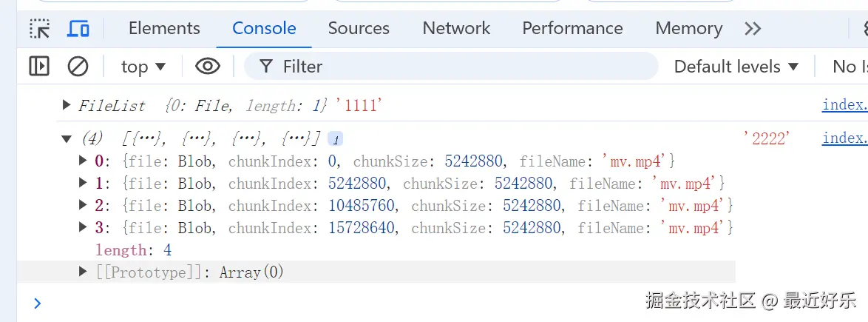The height and width of the screenshot is (322, 868).
Task: Expand the Prototype Array(0) entry
Action: point(83,272)
